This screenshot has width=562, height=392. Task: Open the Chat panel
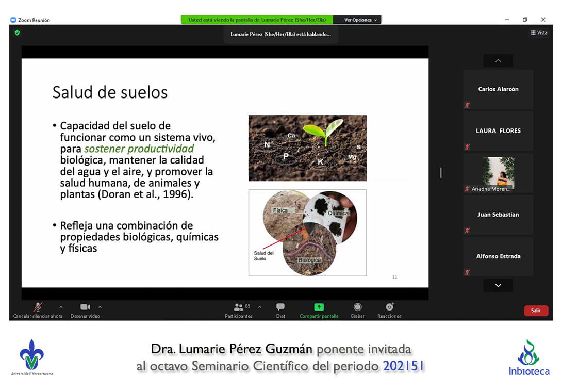click(280, 307)
